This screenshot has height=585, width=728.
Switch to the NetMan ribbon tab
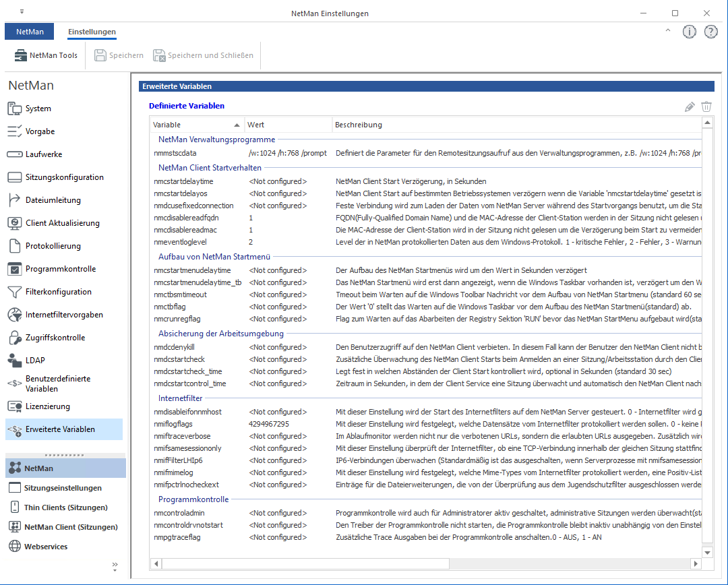point(30,32)
